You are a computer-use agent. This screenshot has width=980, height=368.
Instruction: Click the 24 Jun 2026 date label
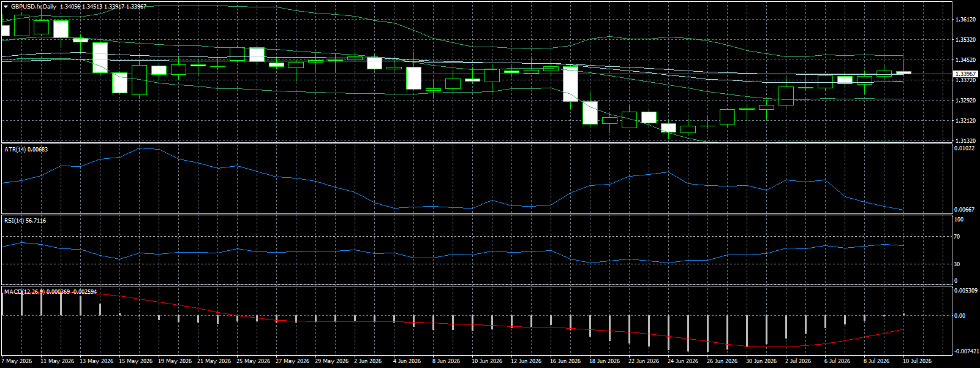(x=684, y=361)
